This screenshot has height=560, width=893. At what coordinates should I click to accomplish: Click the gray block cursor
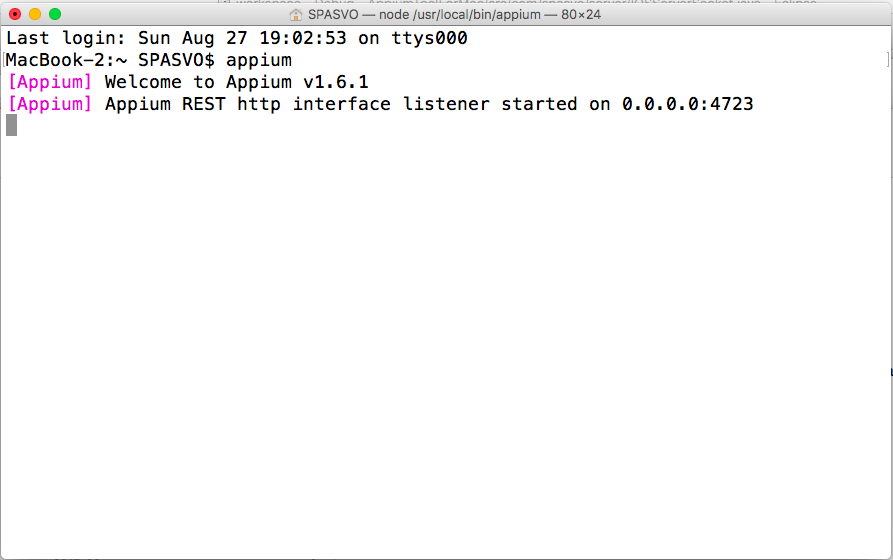[11, 125]
